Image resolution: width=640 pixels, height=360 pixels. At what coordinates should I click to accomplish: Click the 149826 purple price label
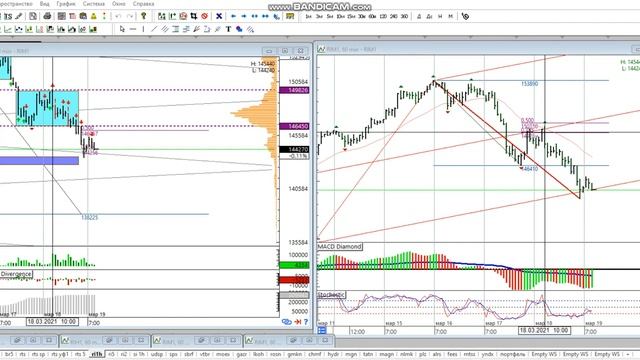(294, 90)
